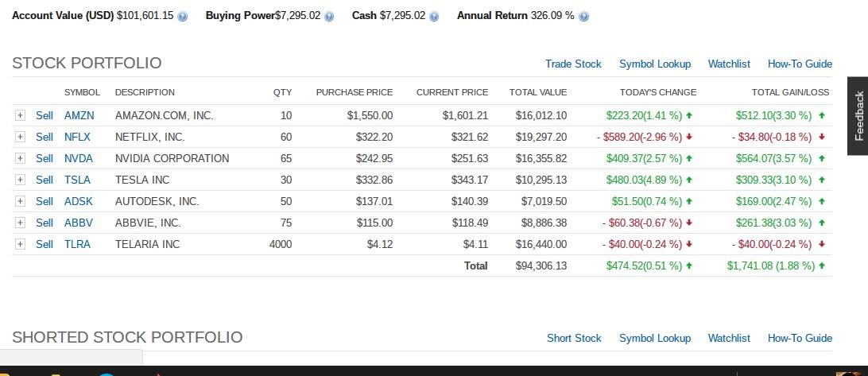The height and width of the screenshot is (376, 868).
Task: Open Symbol Lookup in Stock Portfolio section
Action: pos(655,64)
